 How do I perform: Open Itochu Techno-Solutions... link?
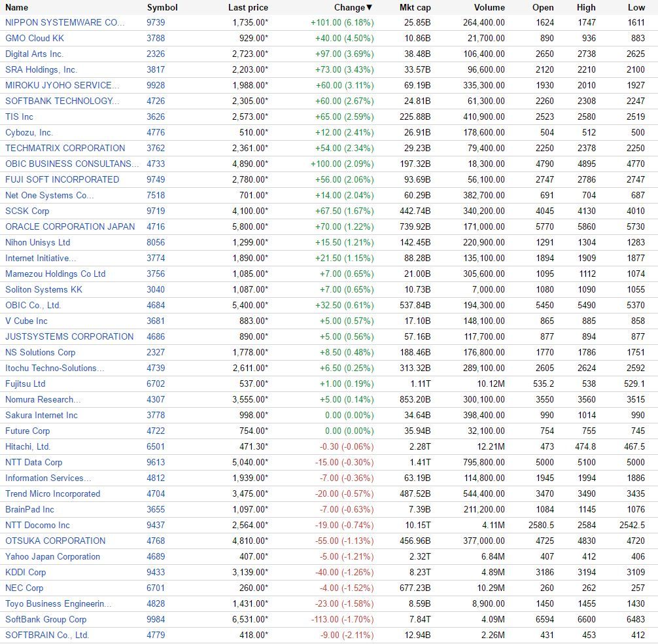(x=55, y=368)
